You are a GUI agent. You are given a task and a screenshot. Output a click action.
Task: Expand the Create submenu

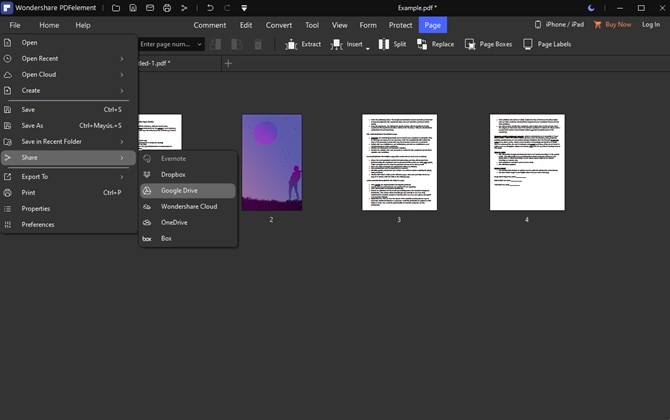(68, 91)
